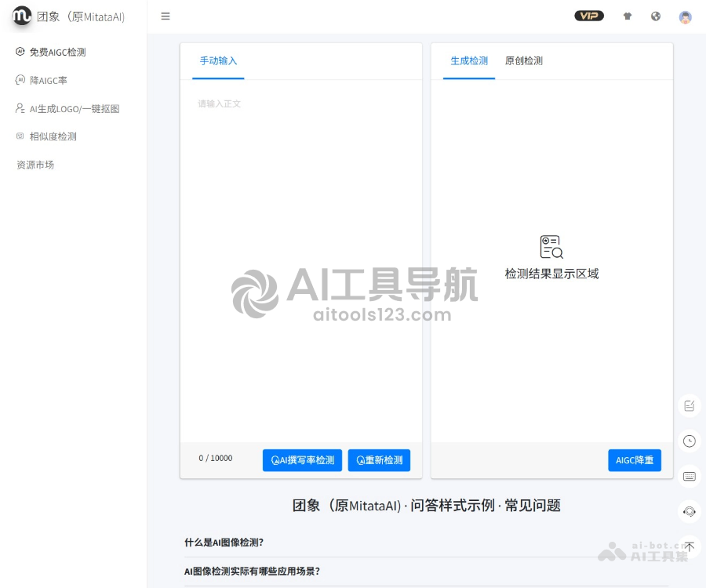
Task: Click the floating keyboard icon
Action: click(x=690, y=477)
